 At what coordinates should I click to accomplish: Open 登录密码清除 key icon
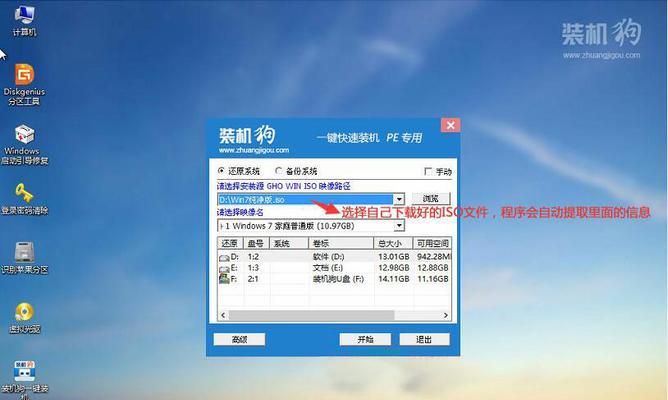click(24, 199)
